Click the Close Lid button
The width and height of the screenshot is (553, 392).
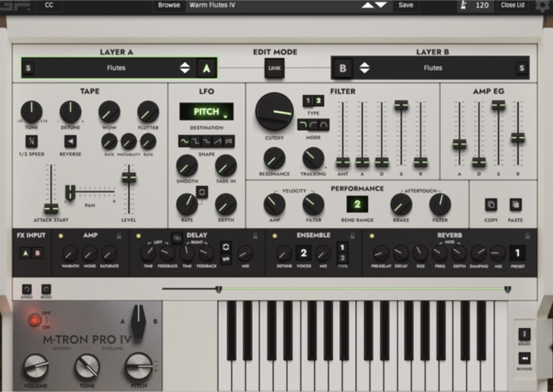[512, 5]
